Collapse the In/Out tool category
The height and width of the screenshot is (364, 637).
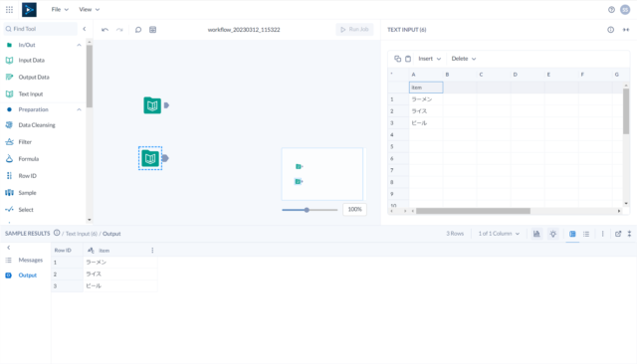pyautogui.click(x=79, y=45)
